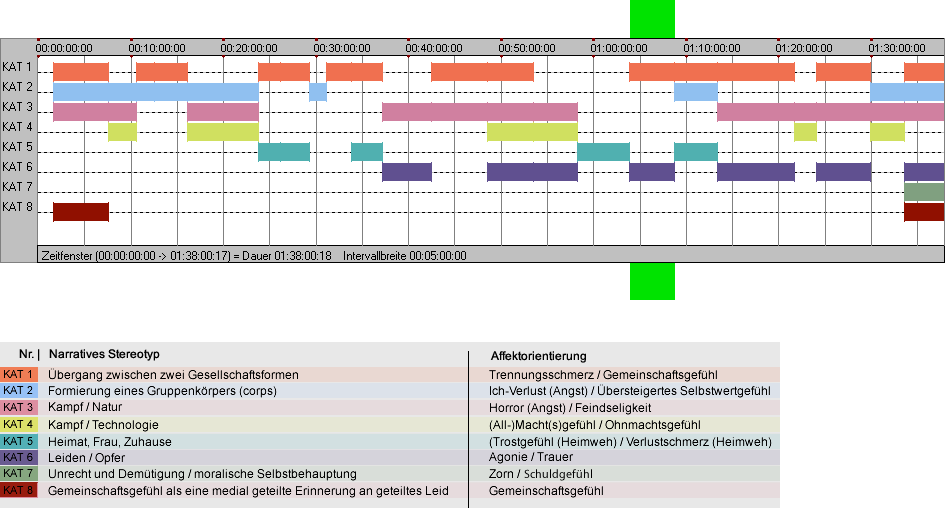Screen dimensions: 945x530
Task: Click the 00:30:00:00 time marker
Action: click(342, 48)
